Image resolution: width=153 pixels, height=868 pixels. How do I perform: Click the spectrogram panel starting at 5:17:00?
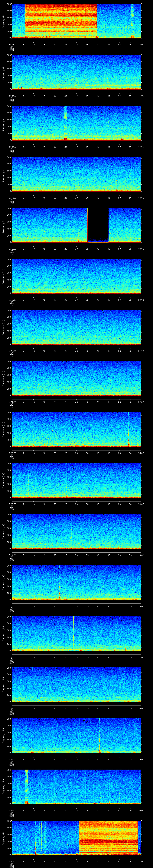pos(76,174)
